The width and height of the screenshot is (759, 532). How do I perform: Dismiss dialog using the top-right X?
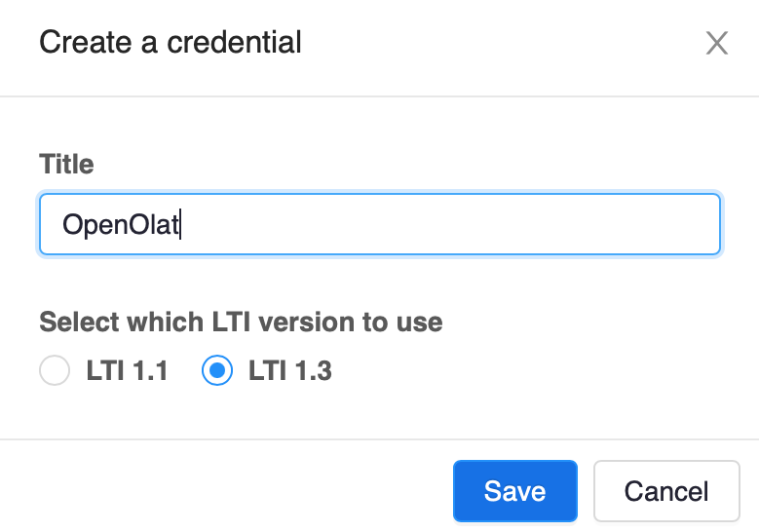pyautogui.click(x=717, y=44)
